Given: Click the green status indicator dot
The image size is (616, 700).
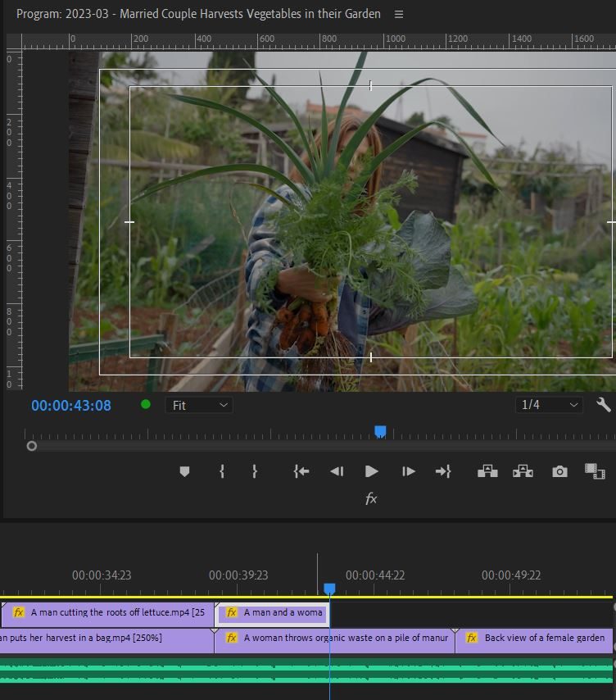Looking at the screenshot, I should pyautogui.click(x=146, y=404).
